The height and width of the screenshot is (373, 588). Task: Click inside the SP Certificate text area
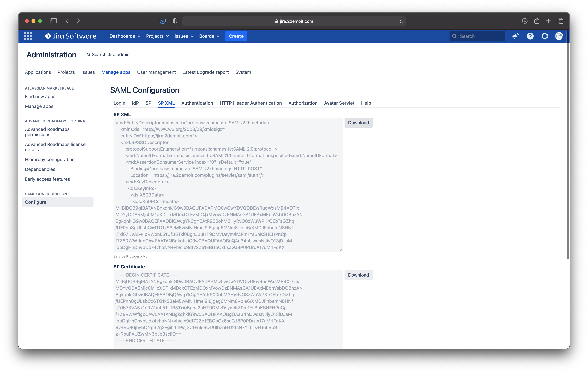pos(228,309)
